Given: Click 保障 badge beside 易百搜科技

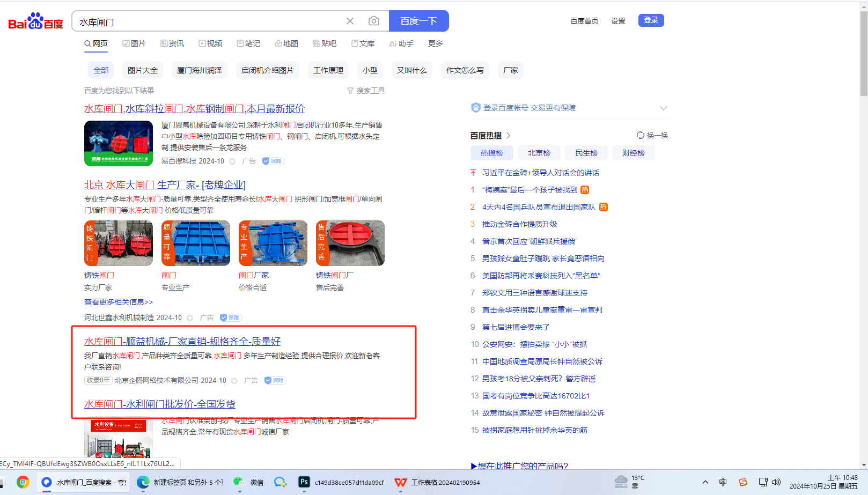Looking at the screenshot, I should (x=273, y=161).
